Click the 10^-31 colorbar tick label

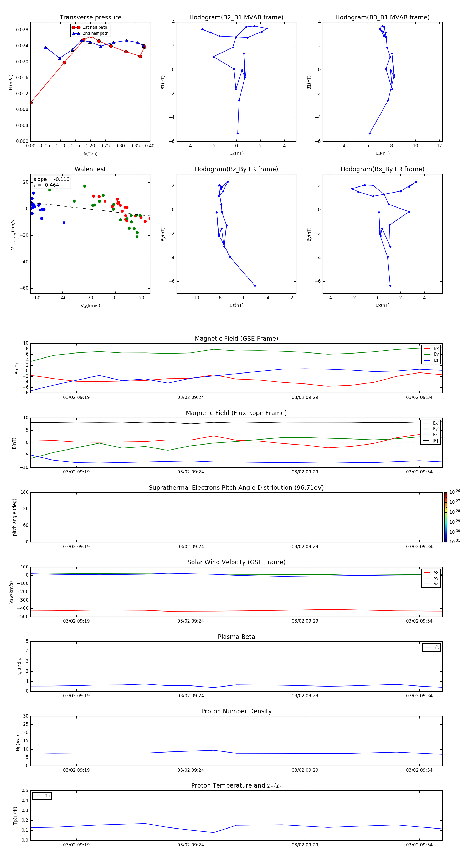point(455,542)
